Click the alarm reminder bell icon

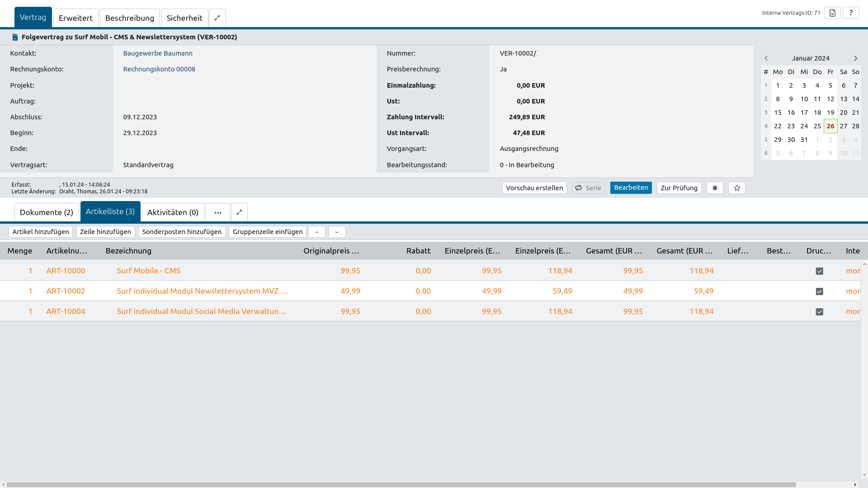tap(715, 188)
